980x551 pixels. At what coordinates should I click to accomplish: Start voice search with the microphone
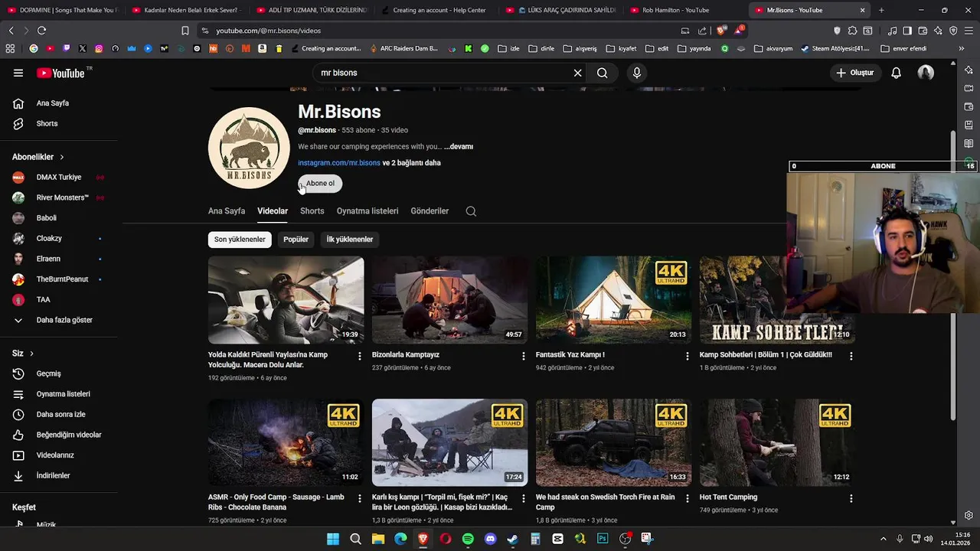coord(636,73)
